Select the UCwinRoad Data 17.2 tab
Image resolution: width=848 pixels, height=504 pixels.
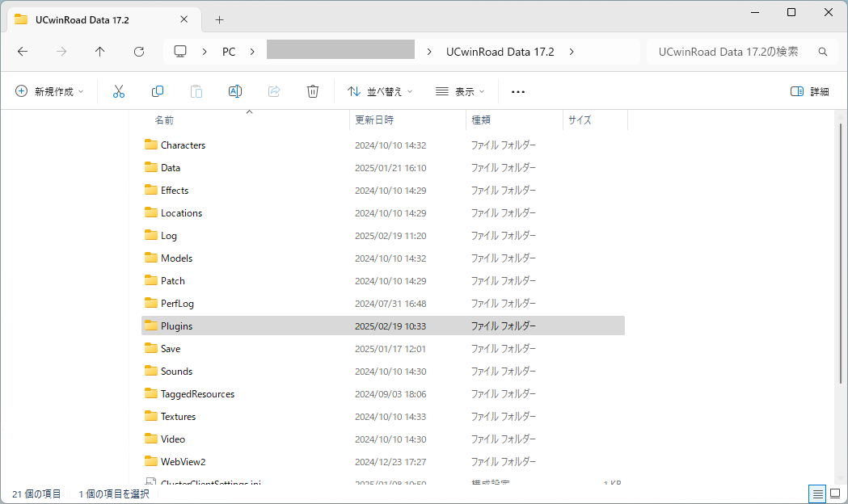pos(101,19)
